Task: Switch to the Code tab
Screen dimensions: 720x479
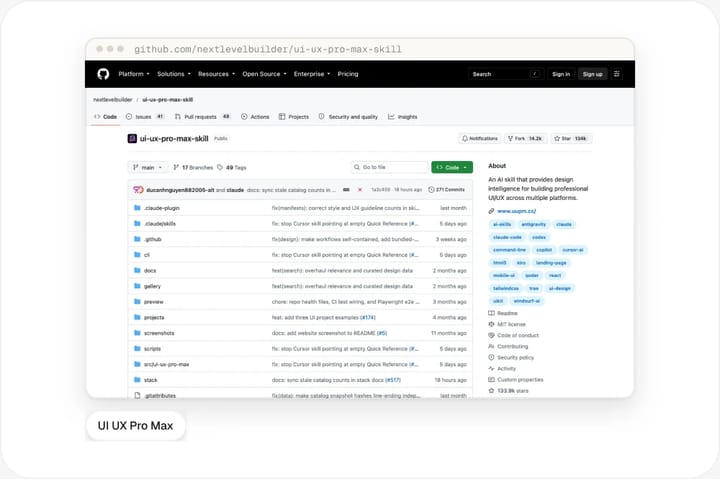Action: point(106,117)
